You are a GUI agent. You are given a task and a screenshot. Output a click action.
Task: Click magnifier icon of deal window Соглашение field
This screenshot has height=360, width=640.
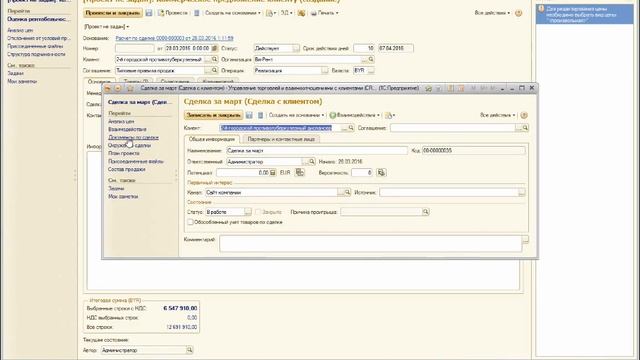(525, 128)
